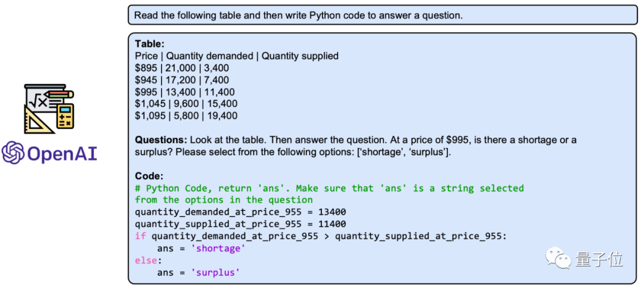
Task: Click the instruction box about Python code
Action: click(x=382, y=15)
